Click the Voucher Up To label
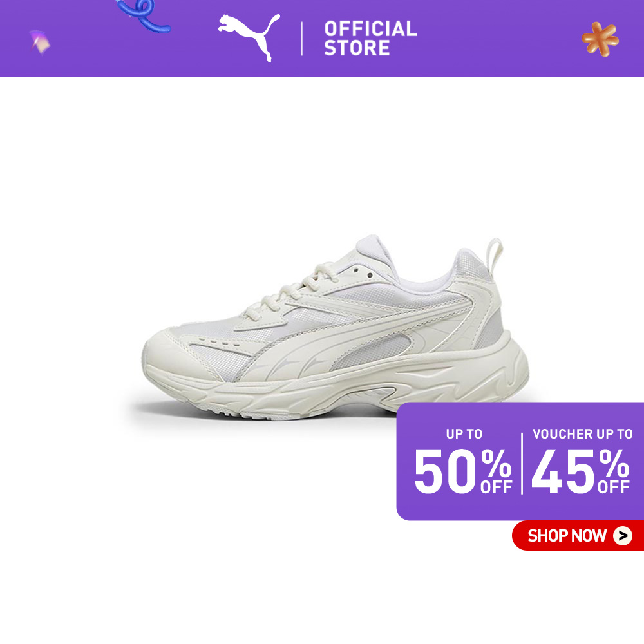The height and width of the screenshot is (644, 644). [x=582, y=433]
